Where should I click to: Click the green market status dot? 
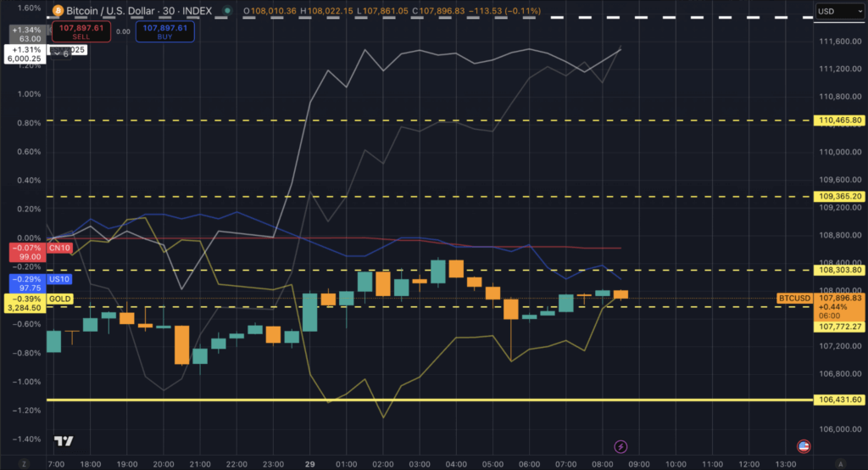click(x=227, y=10)
